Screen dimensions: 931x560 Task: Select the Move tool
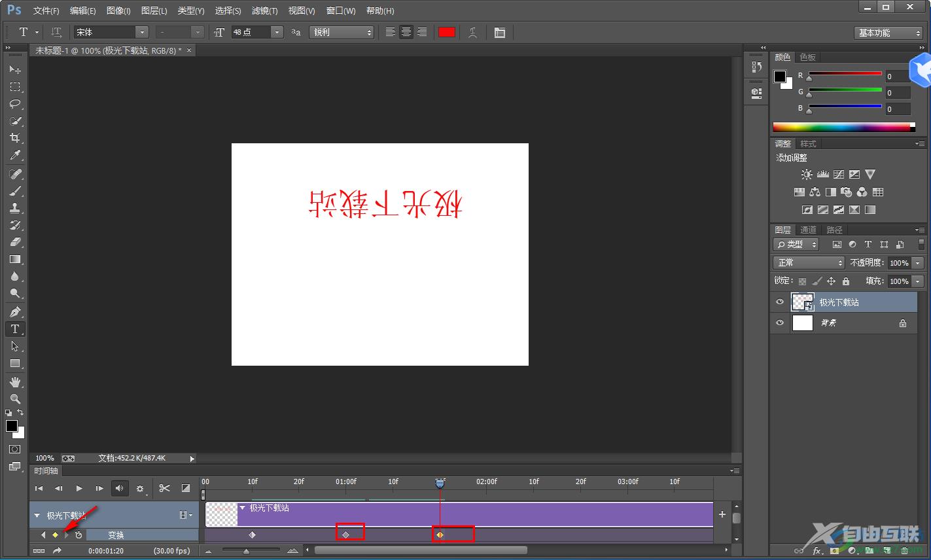[x=15, y=69]
